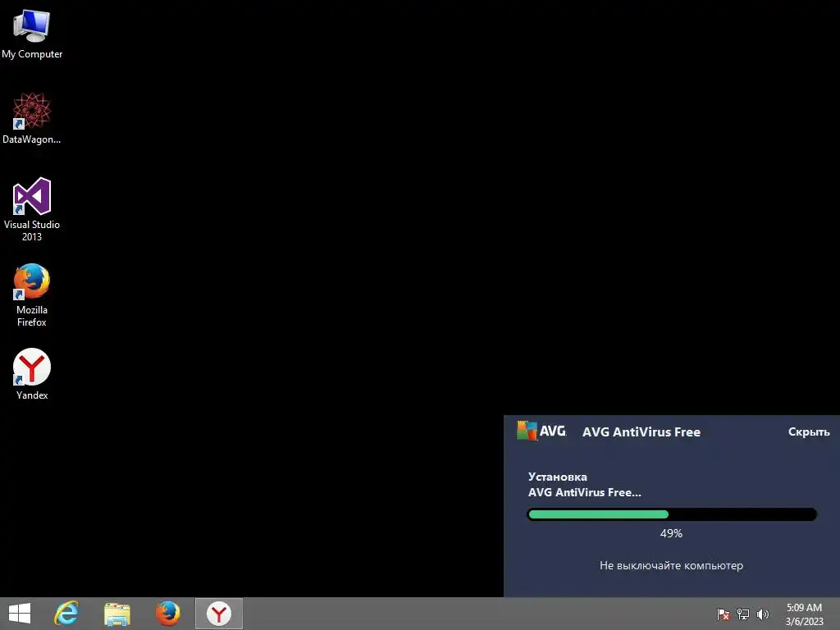Click the 'AVG AntiVirus Free' popup title
This screenshot has height=630, width=840.
641,431
